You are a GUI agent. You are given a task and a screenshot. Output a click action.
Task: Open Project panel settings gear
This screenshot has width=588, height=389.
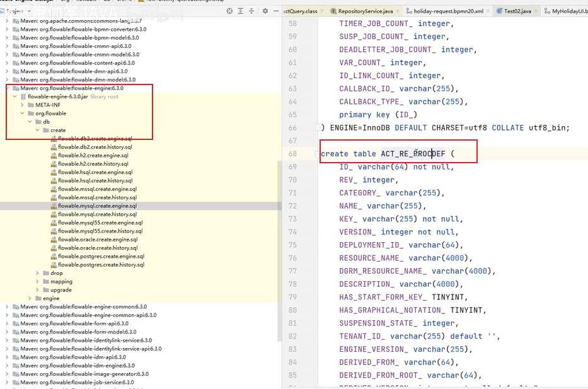pyautogui.click(x=265, y=11)
